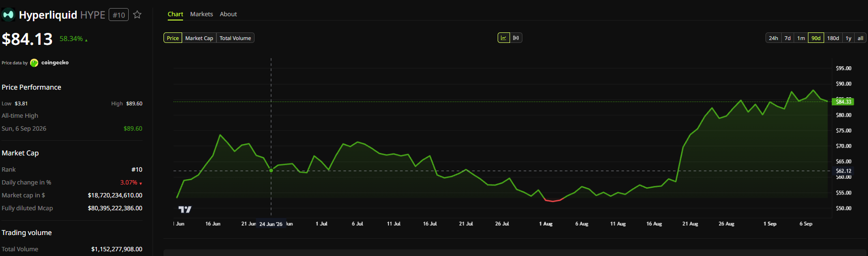868x256 pixels.
Task: Click the $95.00 price axis label
Action: point(844,69)
